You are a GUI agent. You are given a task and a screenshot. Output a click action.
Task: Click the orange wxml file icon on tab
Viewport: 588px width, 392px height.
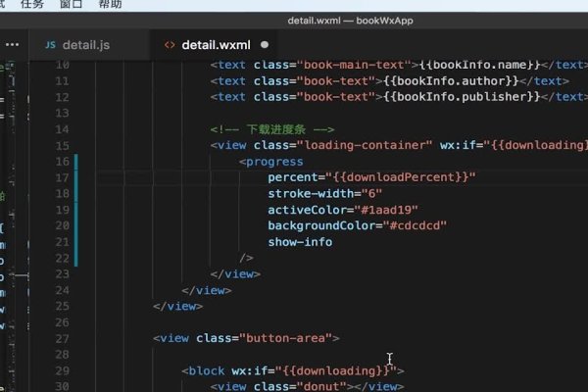169,45
